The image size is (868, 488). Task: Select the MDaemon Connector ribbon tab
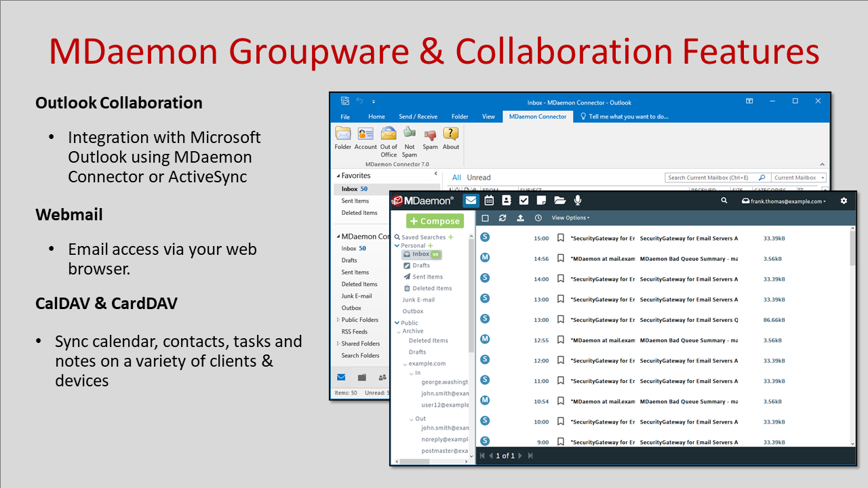coord(538,117)
